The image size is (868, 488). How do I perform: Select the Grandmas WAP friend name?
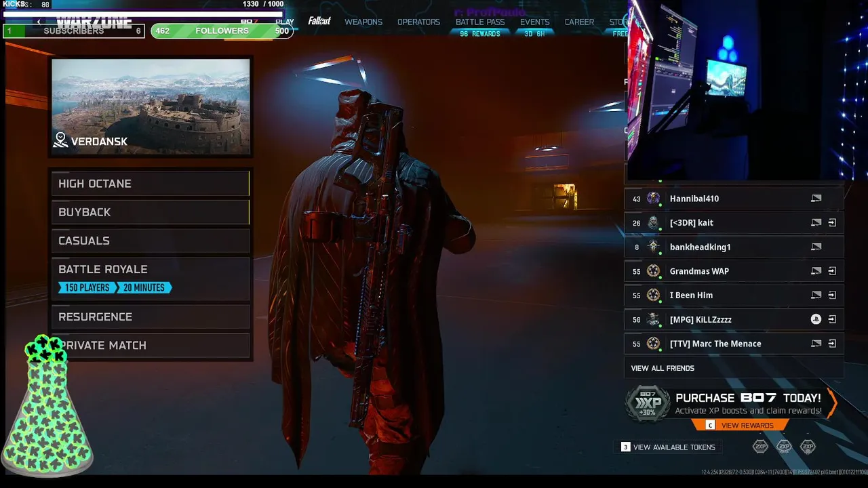click(x=699, y=271)
